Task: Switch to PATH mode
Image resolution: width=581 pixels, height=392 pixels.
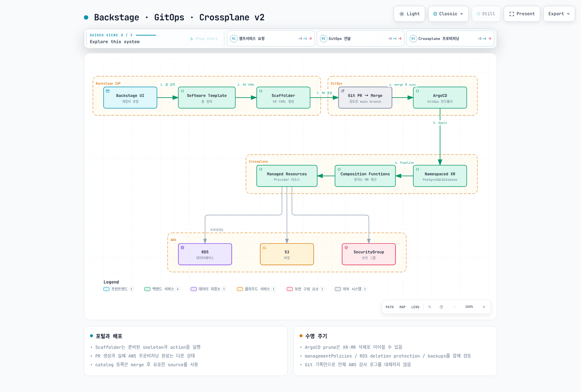Action: click(390, 307)
